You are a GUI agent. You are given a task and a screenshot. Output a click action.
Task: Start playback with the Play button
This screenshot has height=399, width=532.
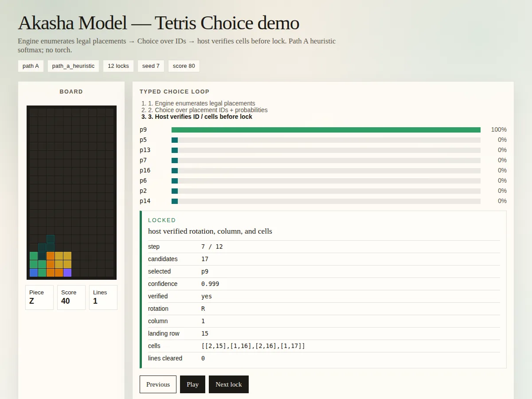coord(192,384)
